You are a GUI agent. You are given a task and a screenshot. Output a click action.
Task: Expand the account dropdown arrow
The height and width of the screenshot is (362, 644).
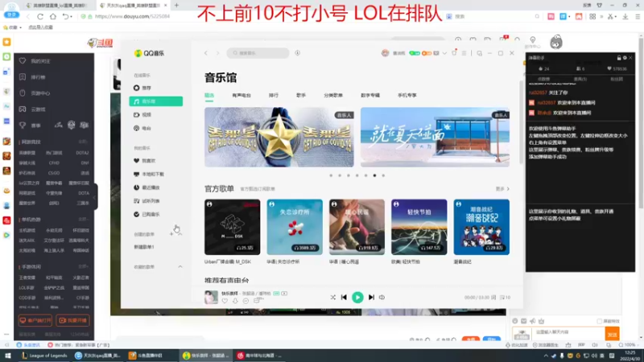[x=444, y=53]
